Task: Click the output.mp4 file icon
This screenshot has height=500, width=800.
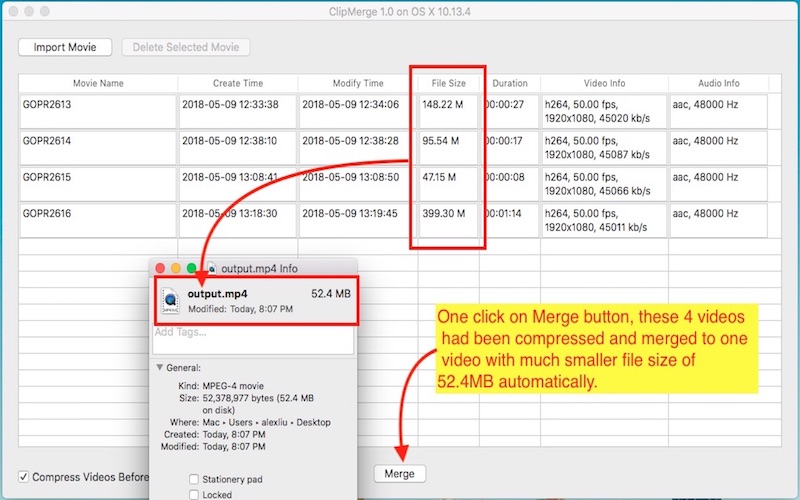Action: (170, 301)
